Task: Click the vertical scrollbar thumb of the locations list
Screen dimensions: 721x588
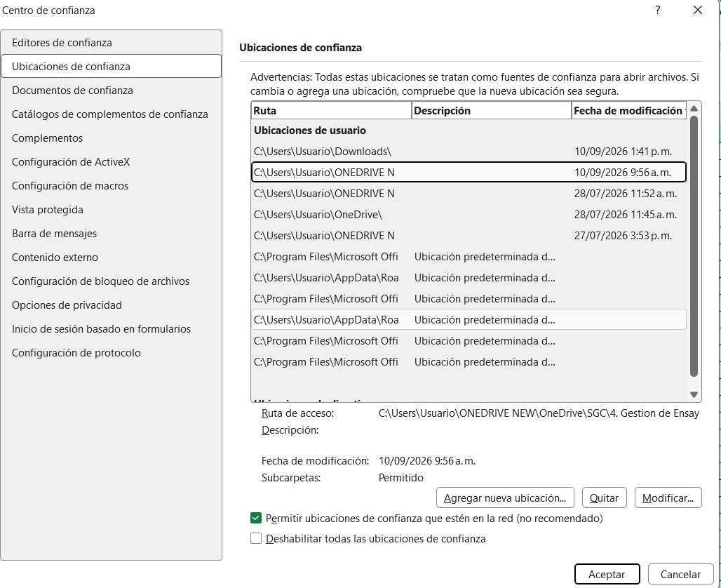Action: (694, 246)
